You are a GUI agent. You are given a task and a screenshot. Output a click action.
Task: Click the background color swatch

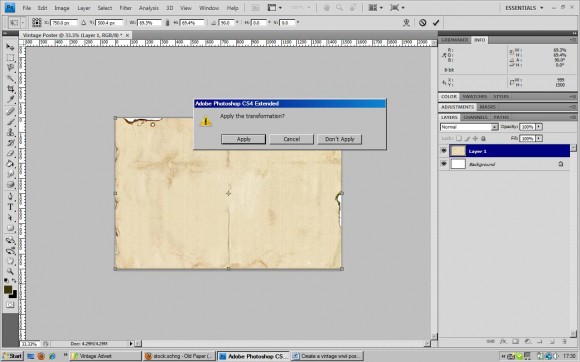[x=13, y=294]
